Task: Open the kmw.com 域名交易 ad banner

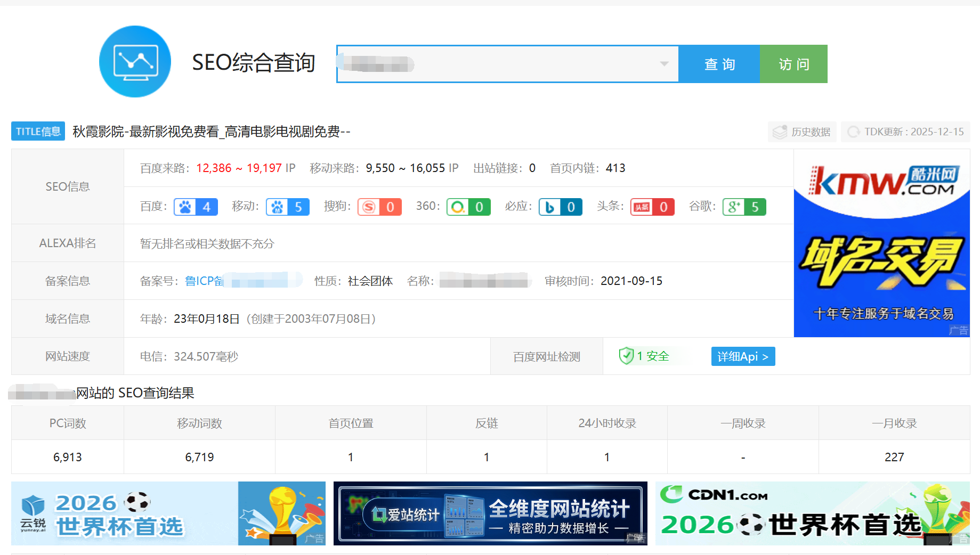Action: tap(881, 243)
